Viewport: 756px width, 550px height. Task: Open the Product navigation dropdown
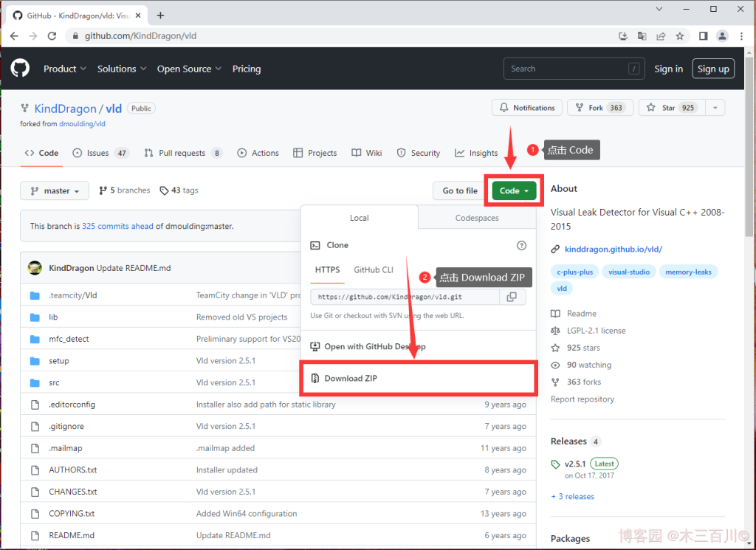65,69
